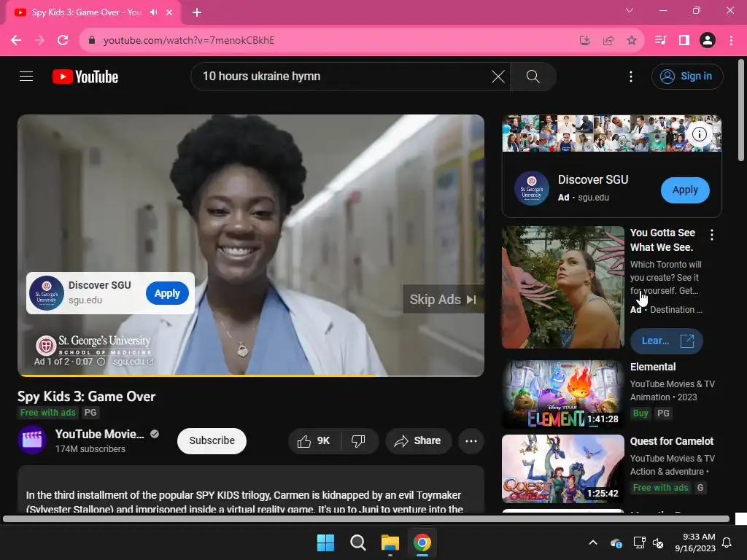Open the Windows Start menu
Image resolution: width=747 pixels, height=560 pixels.
pos(326,542)
